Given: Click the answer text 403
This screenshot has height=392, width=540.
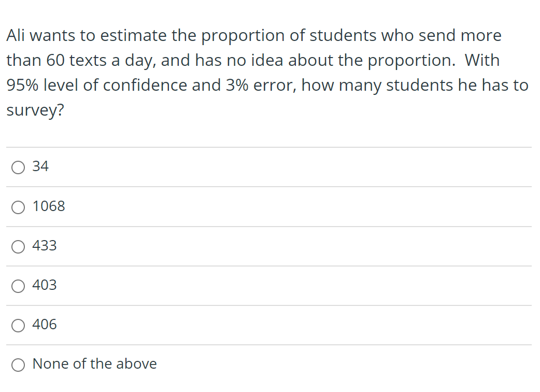Looking at the screenshot, I should 45,285.
